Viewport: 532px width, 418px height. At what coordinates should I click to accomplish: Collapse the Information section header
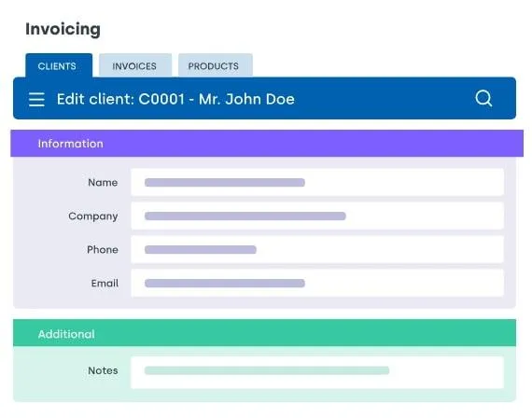point(267,144)
